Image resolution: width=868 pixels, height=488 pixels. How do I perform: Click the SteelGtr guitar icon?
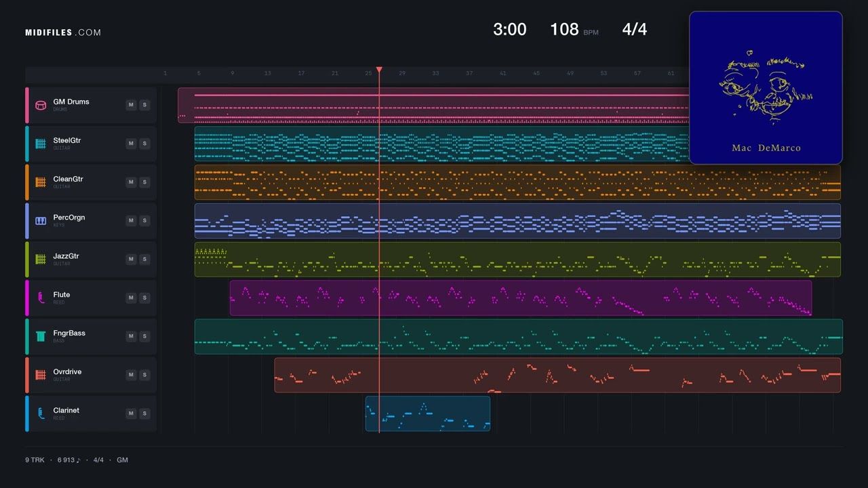(41, 144)
